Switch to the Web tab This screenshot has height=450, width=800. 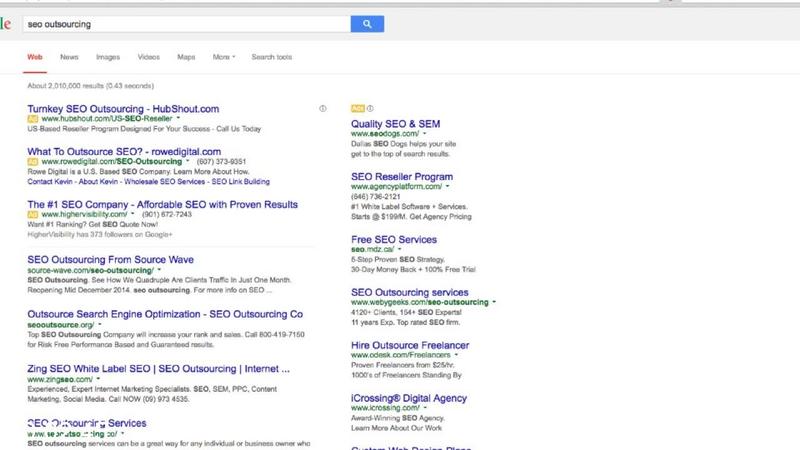pos(35,57)
